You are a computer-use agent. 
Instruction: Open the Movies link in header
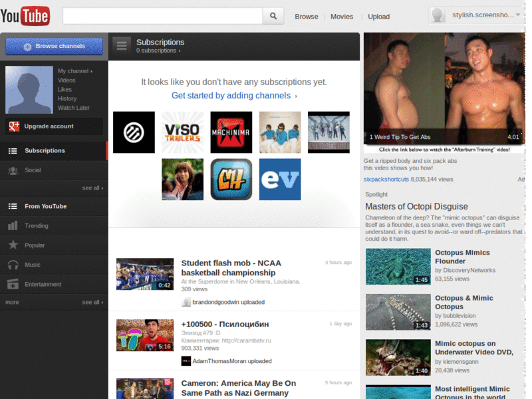click(342, 17)
